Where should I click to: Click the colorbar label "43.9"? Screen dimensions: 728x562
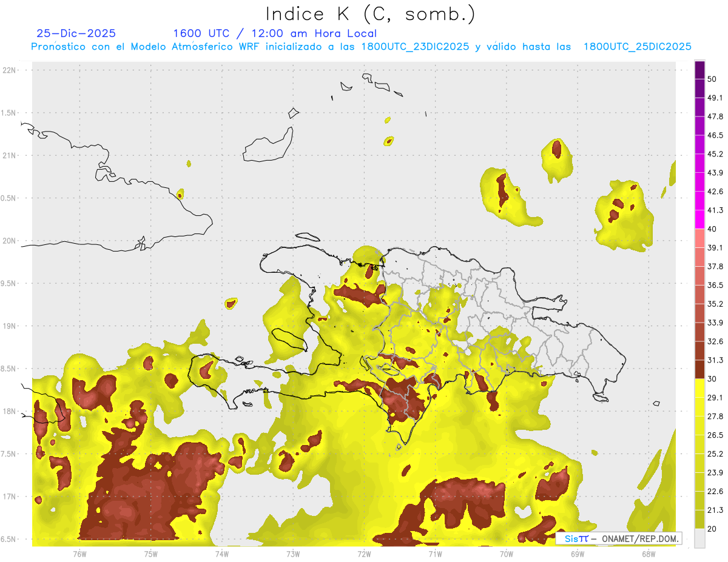[x=716, y=173]
